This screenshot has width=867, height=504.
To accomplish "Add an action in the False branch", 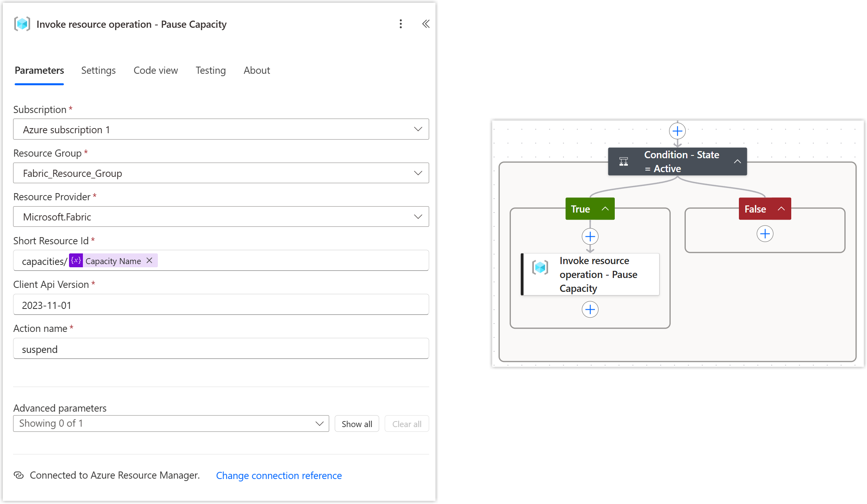I will coord(765,234).
